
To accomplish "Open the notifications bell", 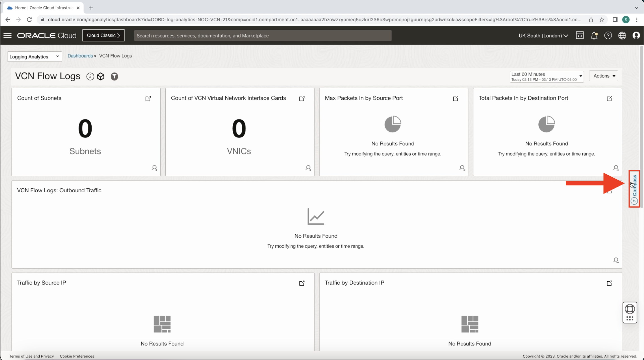I will point(594,35).
